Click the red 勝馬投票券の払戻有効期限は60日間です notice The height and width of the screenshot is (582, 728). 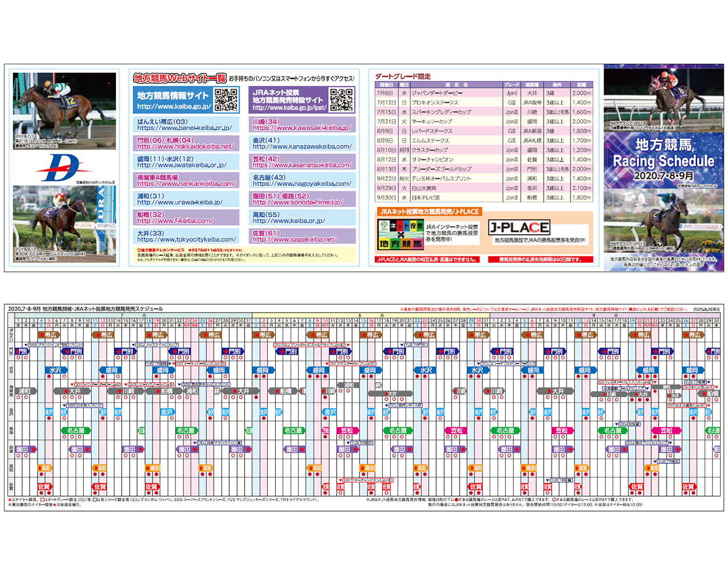point(540,260)
